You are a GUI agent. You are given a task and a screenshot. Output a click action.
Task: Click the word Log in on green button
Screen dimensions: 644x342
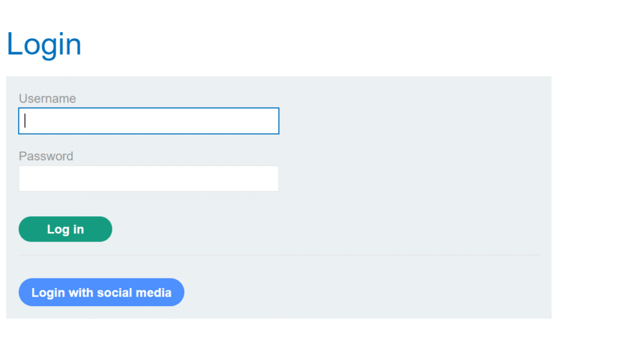(65, 229)
